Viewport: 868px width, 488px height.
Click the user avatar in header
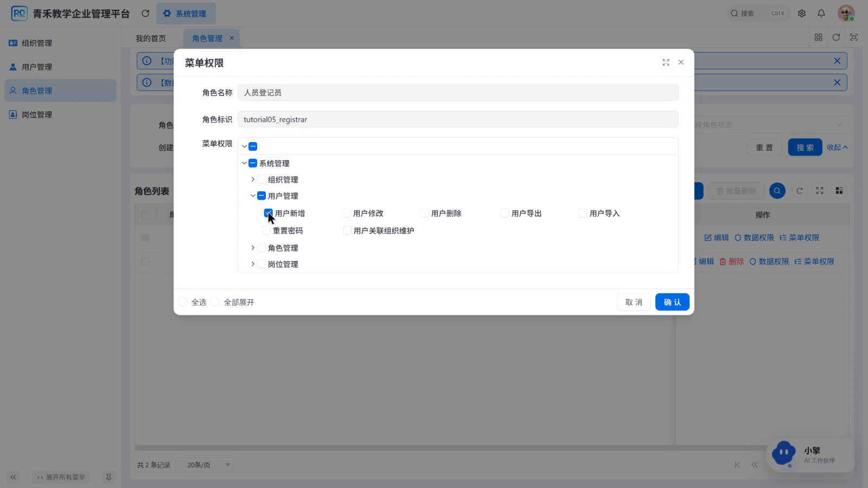846,14
